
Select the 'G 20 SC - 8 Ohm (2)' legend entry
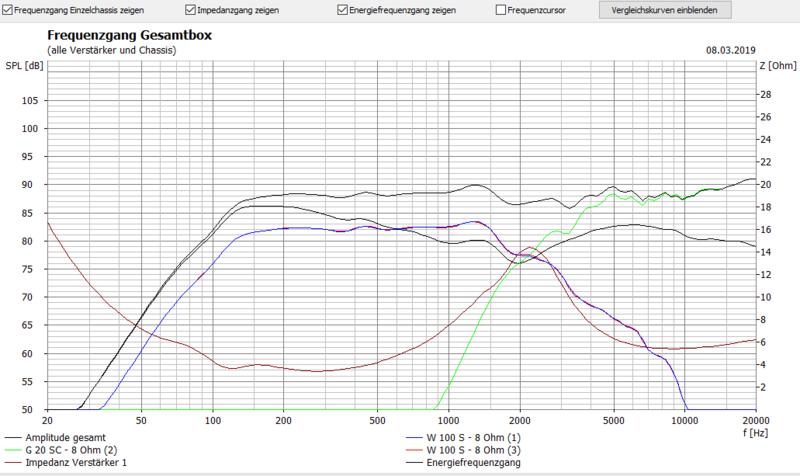71,450
